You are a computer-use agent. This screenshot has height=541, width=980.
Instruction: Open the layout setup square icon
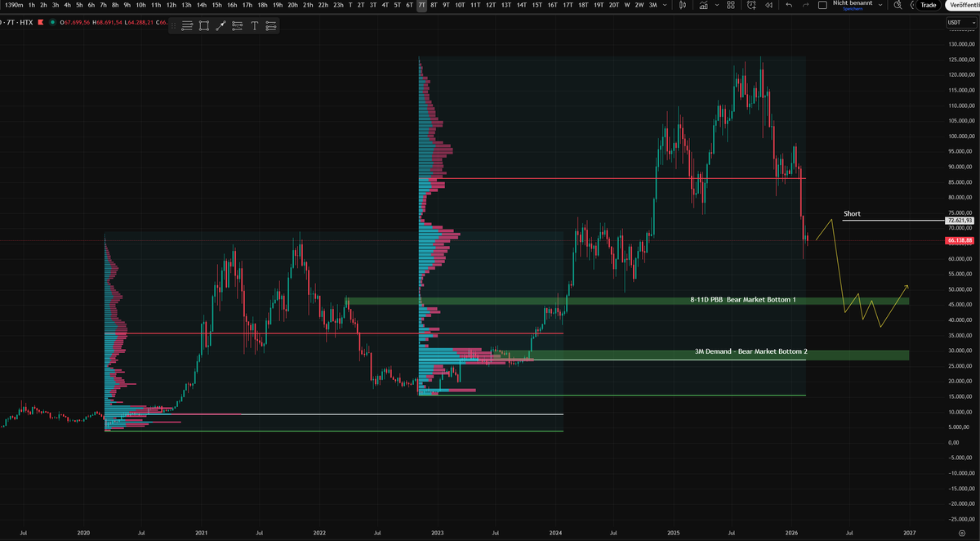(822, 5)
